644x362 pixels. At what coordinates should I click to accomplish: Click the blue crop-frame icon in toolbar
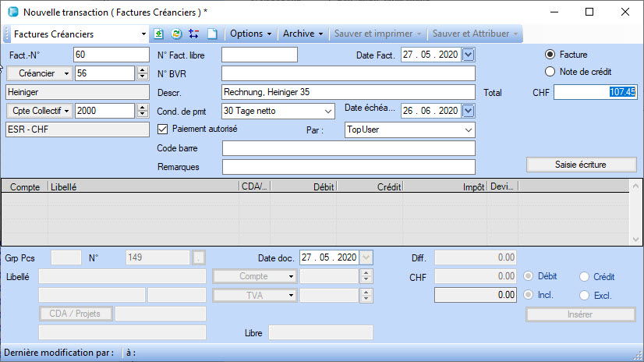click(x=193, y=34)
